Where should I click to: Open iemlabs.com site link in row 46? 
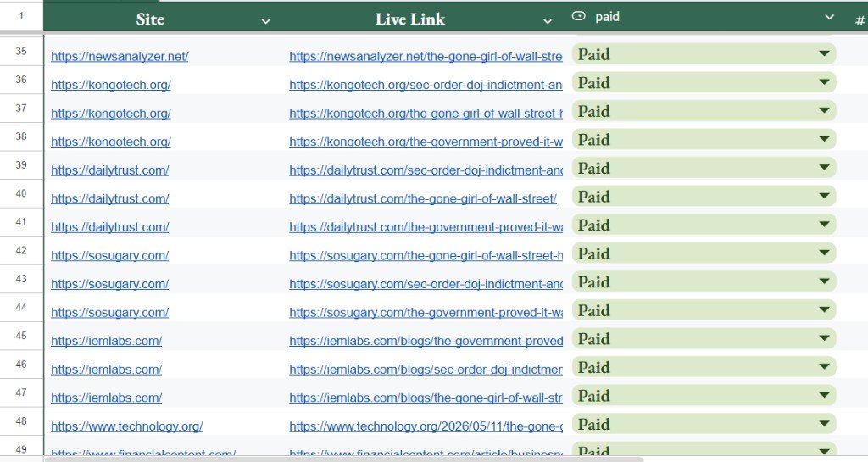click(106, 369)
